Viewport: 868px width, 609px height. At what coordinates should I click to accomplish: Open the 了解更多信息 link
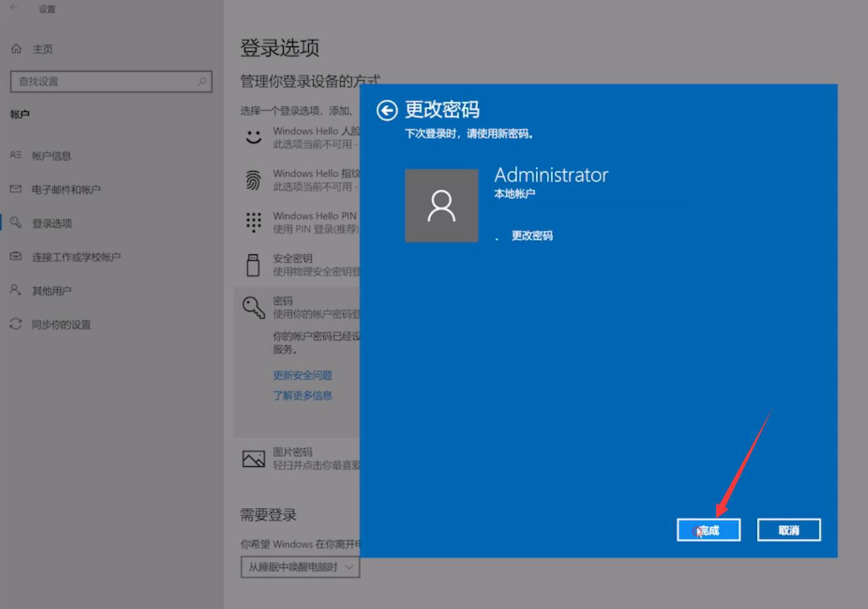pos(302,395)
